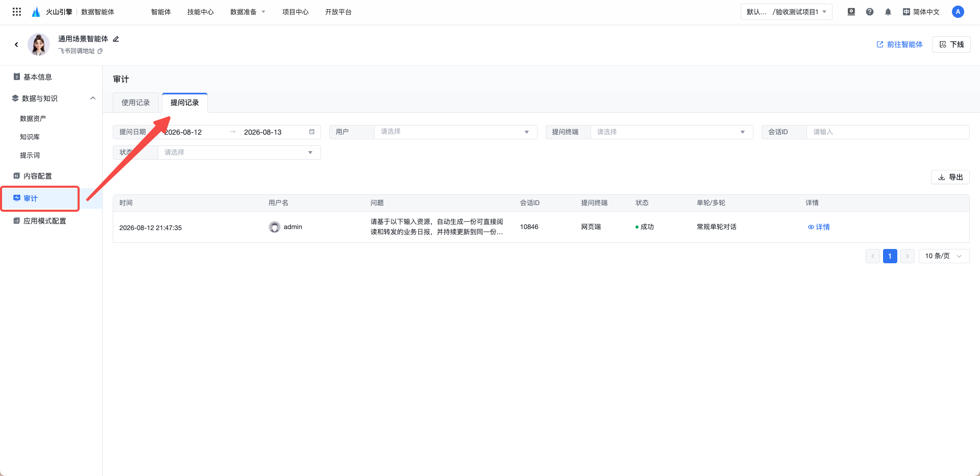Click the 导出 export button
This screenshot has height=476, width=980.
(950, 177)
